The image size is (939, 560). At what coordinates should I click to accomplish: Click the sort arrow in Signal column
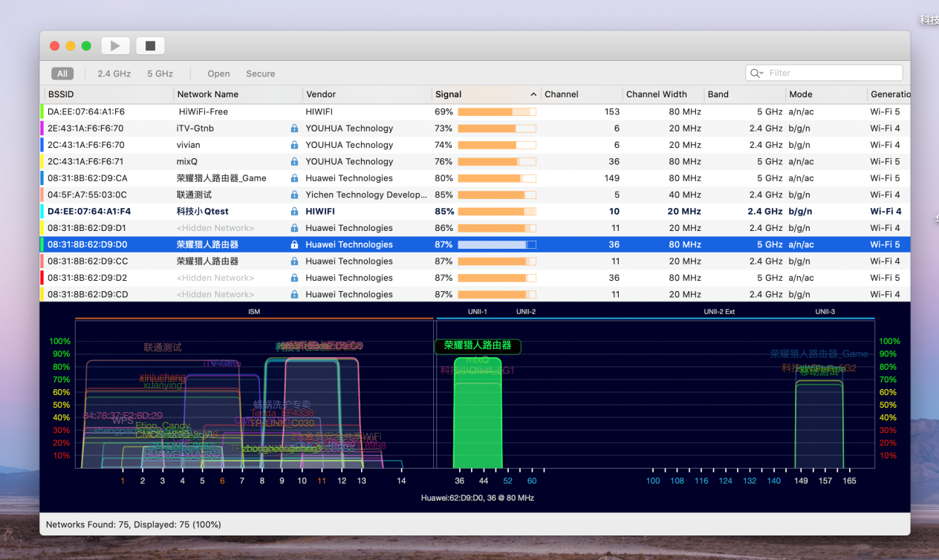point(533,94)
